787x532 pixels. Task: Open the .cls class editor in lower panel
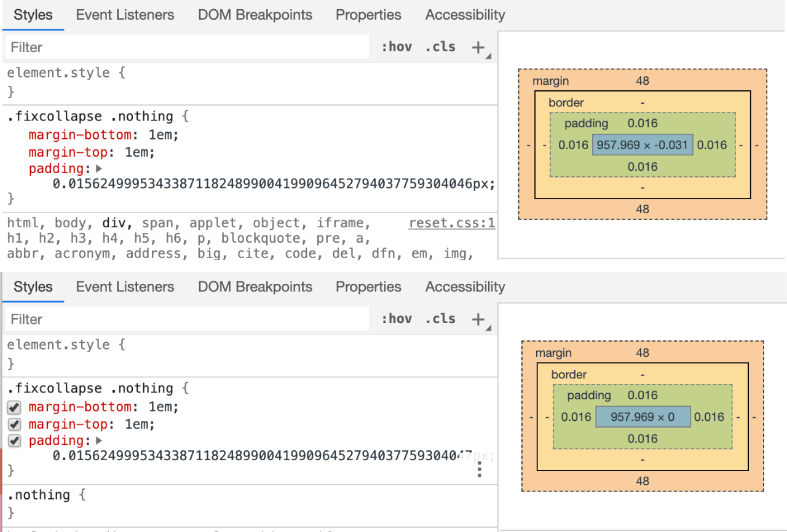441,319
